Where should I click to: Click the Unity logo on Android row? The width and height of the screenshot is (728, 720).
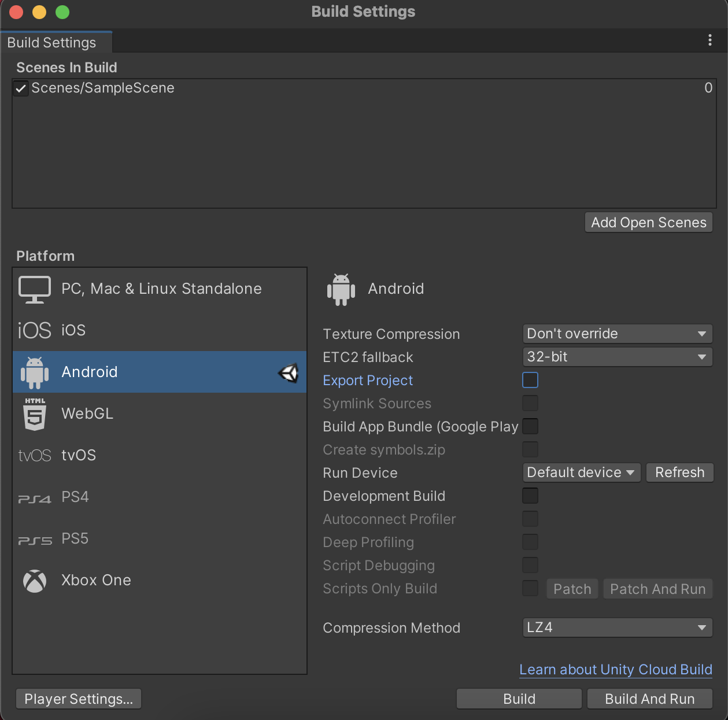click(289, 373)
